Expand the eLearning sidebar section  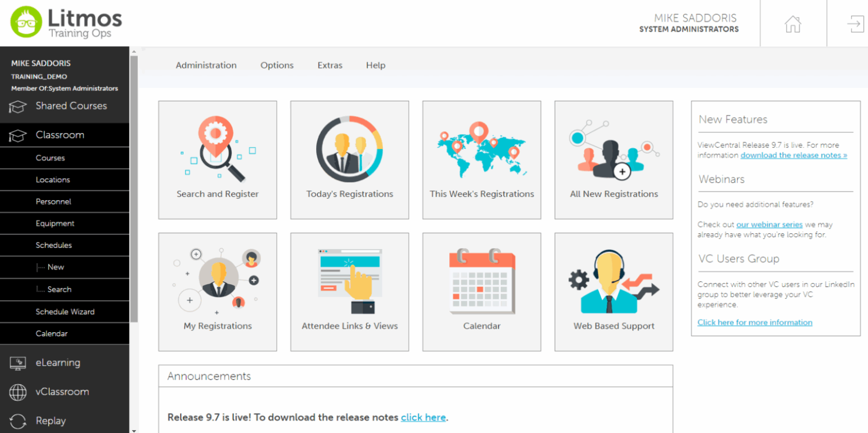click(x=57, y=363)
